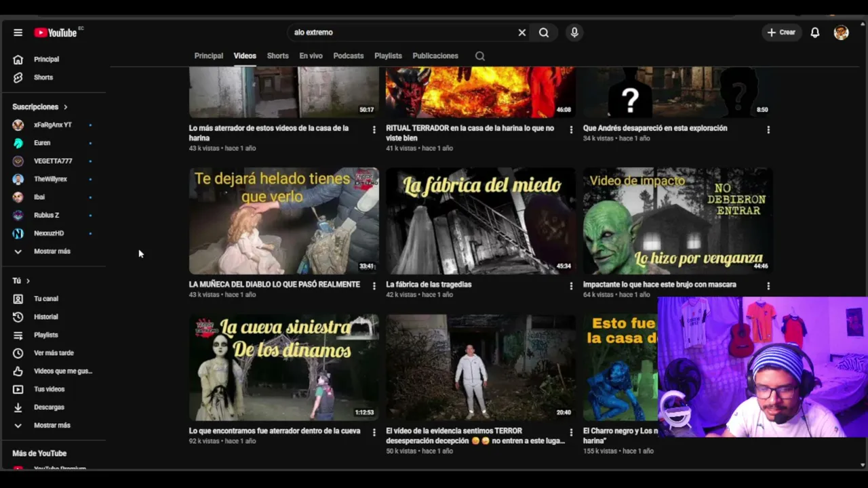Expand the Tú section chevron

[x=28, y=281]
